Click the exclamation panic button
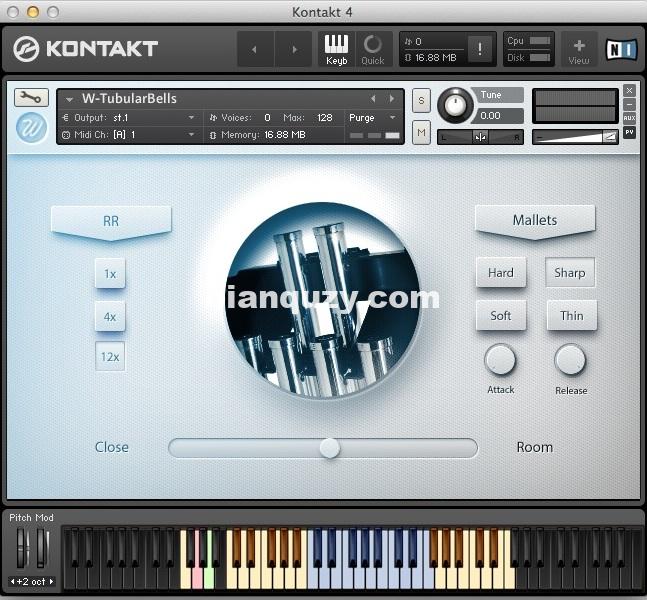Viewport: 647px width, 600px height. (480, 49)
